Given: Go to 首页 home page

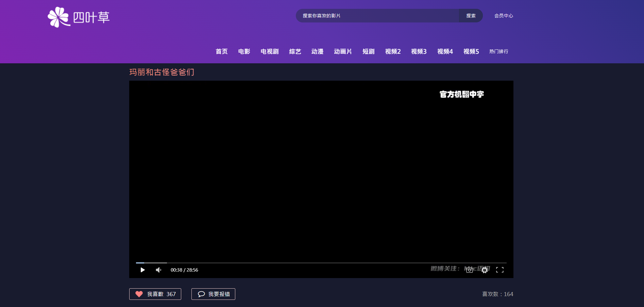Looking at the screenshot, I should coord(222,51).
